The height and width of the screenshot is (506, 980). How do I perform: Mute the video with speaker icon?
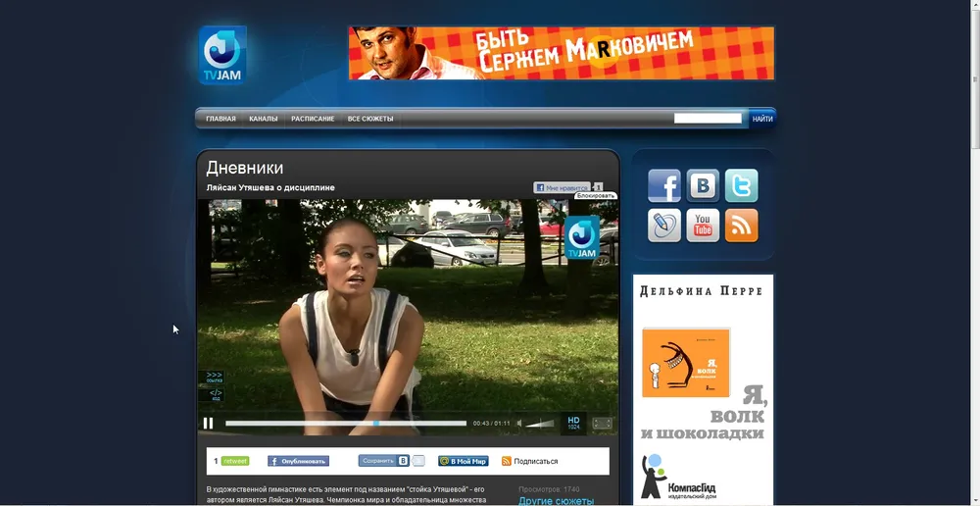coord(521,424)
